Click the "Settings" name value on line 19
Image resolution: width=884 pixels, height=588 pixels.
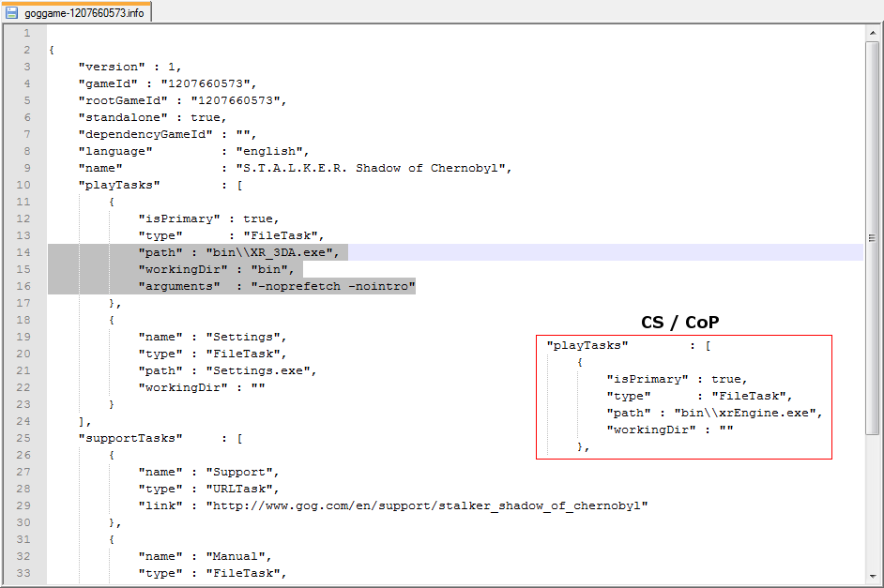point(243,337)
